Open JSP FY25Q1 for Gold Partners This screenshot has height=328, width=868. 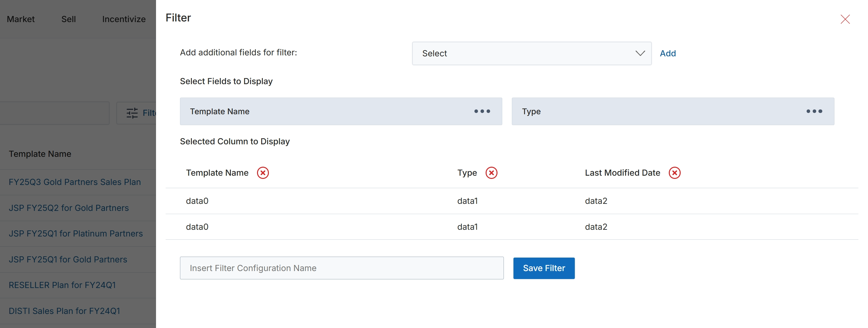tap(68, 260)
